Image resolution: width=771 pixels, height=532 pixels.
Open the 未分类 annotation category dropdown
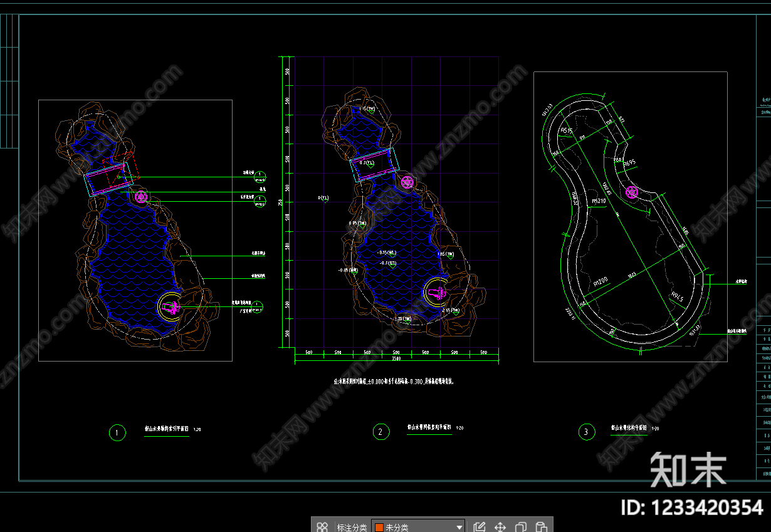tap(419, 527)
